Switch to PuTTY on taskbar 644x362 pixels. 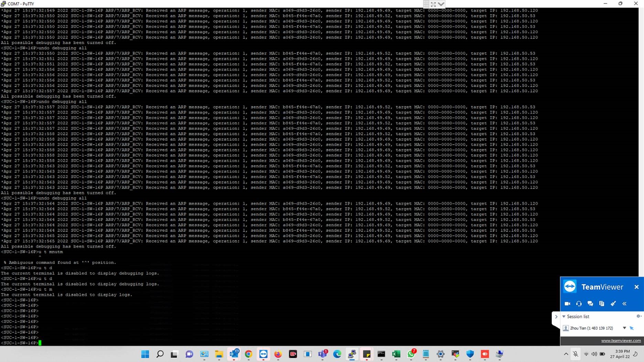coord(352,354)
